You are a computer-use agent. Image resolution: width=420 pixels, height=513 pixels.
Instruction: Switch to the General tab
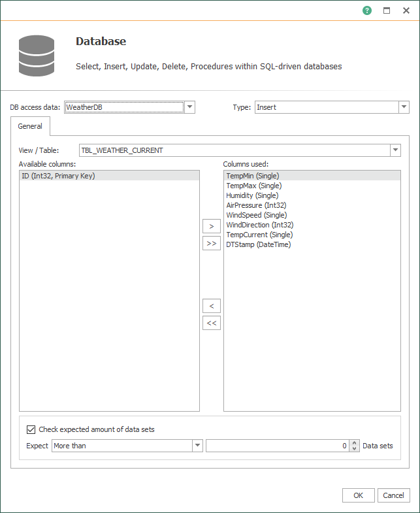(x=30, y=126)
